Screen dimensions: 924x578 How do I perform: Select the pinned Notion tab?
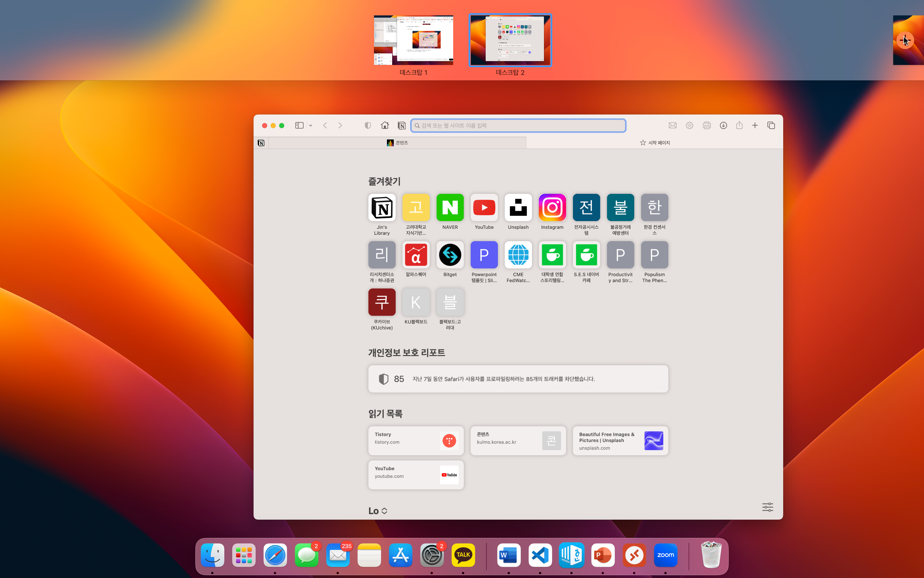[x=261, y=143]
